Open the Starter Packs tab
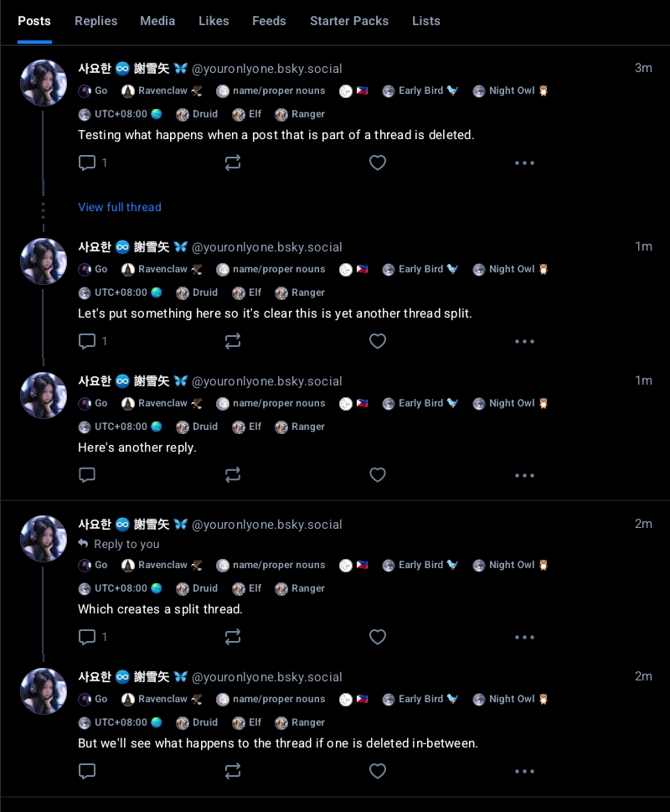 tap(349, 21)
